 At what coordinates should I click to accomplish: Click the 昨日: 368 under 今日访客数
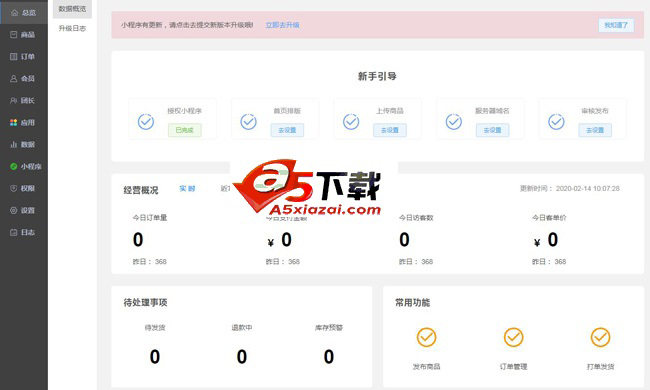(416, 262)
